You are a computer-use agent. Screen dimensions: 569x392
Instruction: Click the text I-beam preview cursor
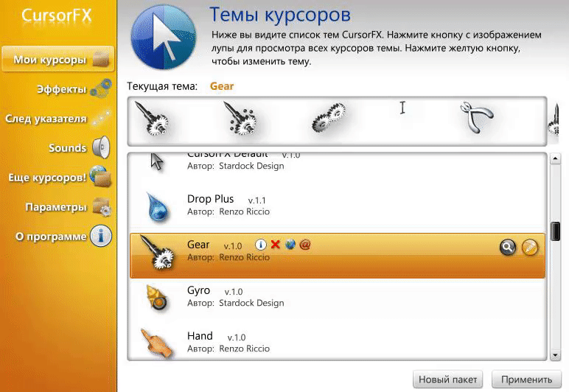pyautogui.click(x=402, y=108)
